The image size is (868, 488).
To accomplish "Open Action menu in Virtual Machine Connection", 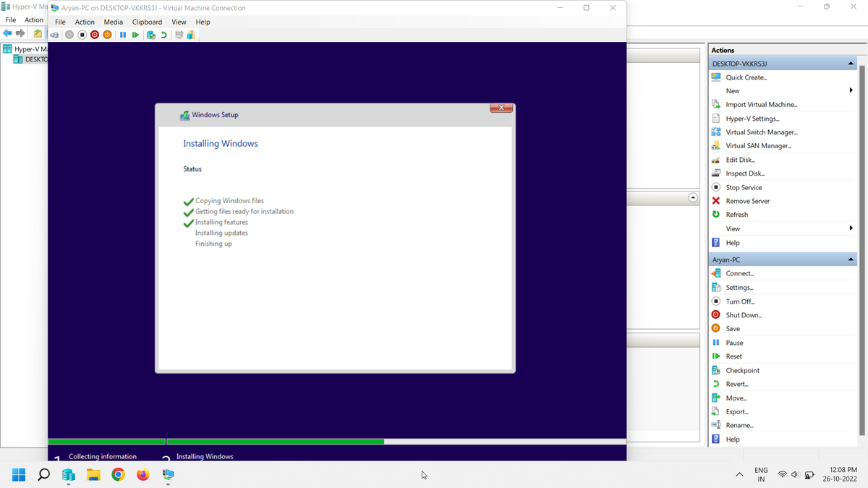I will point(85,22).
